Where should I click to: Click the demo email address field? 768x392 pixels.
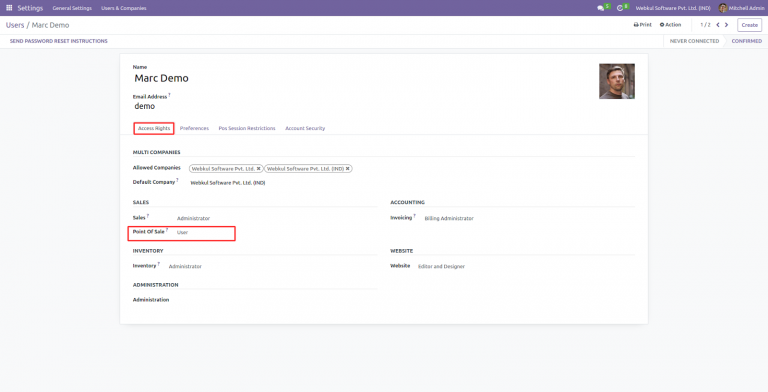144,106
